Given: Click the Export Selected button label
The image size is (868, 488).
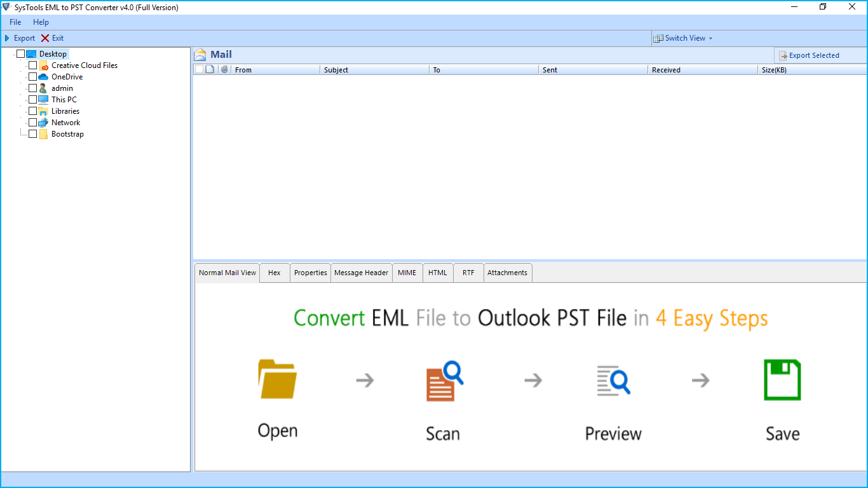Looking at the screenshot, I should [814, 56].
